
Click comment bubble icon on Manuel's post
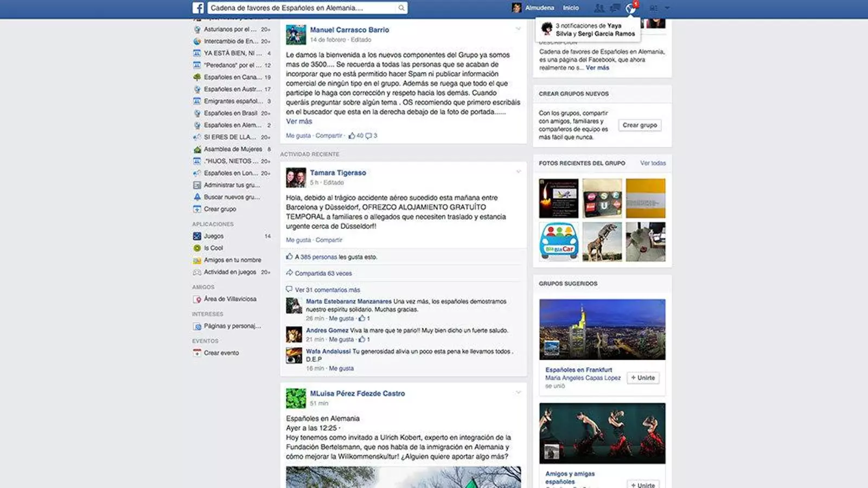pyautogui.click(x=369, y=136)
